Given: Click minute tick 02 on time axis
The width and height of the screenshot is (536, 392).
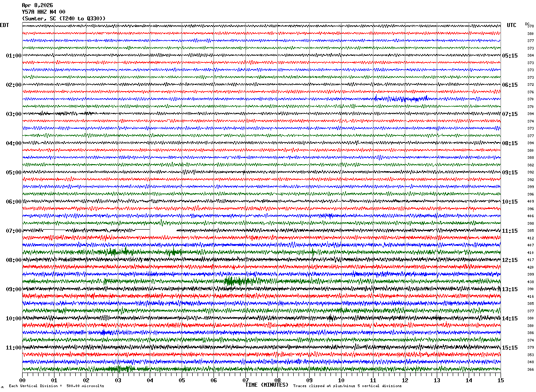Looking at the screenshot, I should (86, 380).
